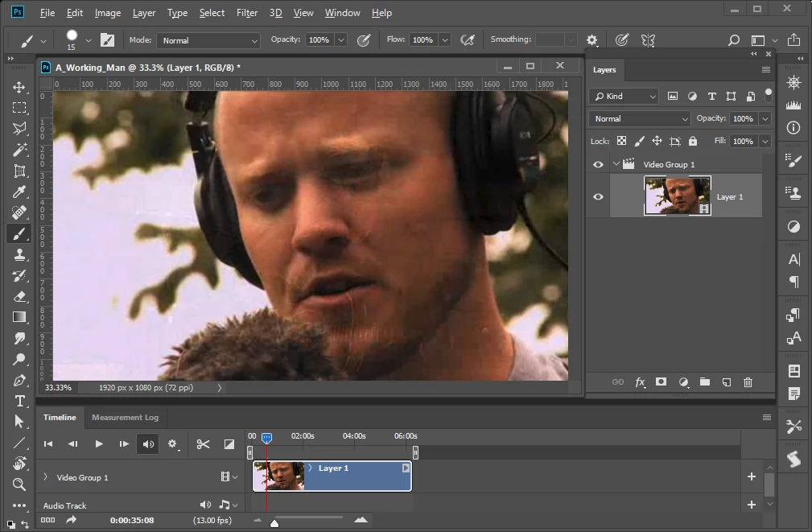Open brush Opacity slider dropdown
812x532 pixels.
pyautogui.click(x=341, y=40)
